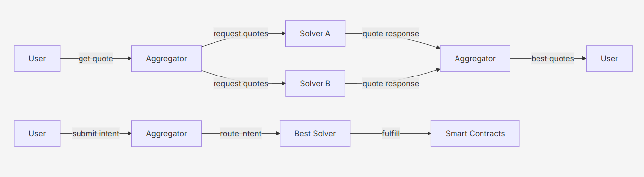Screen dimensions: 644x177
Task: Select the fulfill edge label
Action: tap(391, 133)
